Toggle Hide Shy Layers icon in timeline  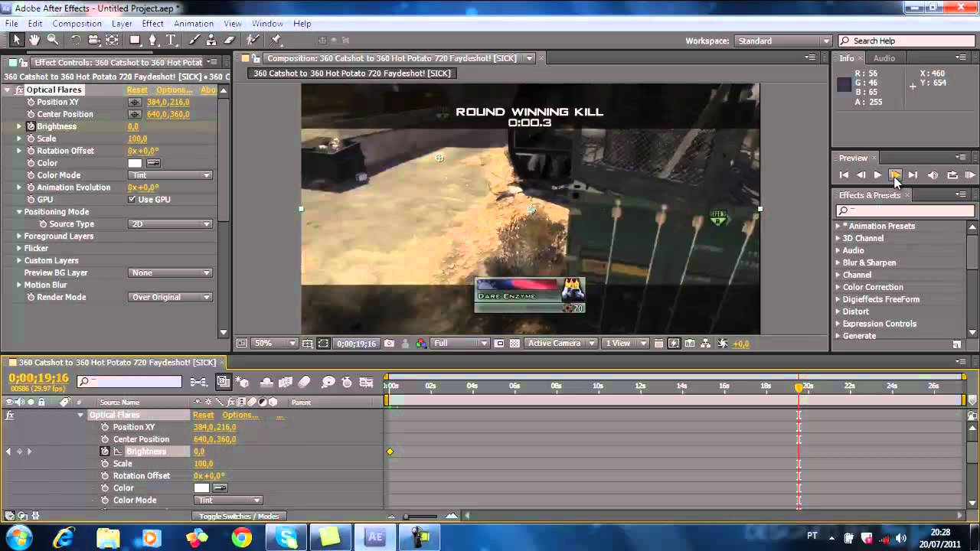coord(267,382)
